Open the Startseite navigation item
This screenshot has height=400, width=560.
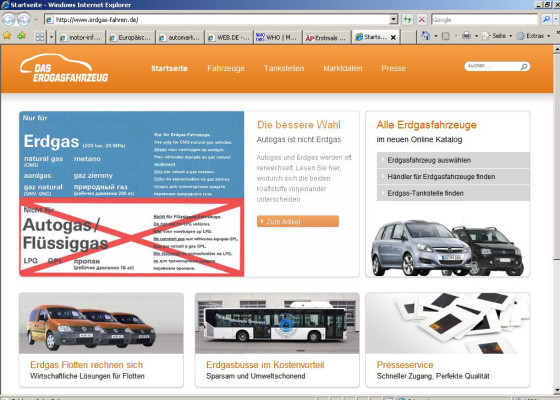tap(169, 68)
